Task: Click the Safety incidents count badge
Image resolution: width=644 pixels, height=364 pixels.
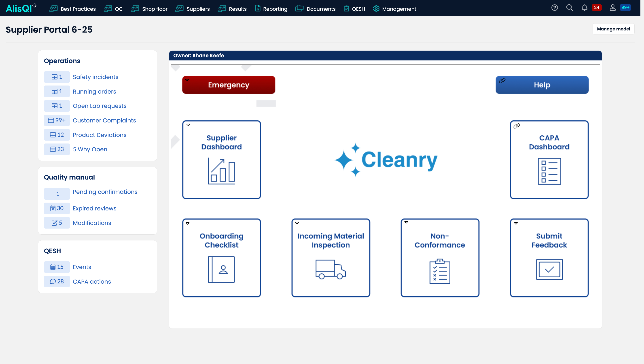Action: coord(57,77)
